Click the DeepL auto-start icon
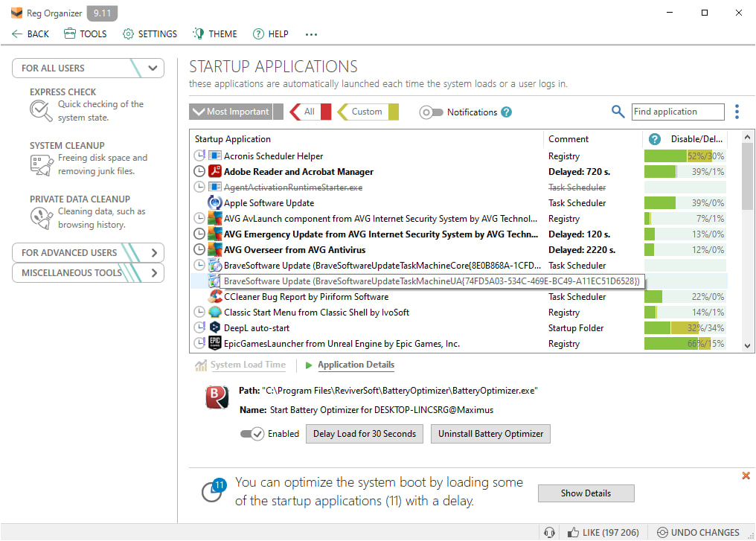 point(215,327)
